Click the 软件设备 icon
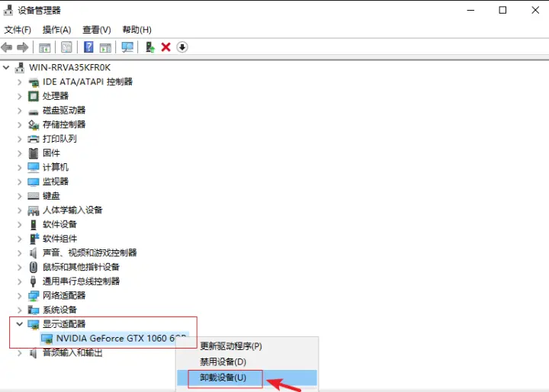Image resolution: width=549 pixels, height=392 pixels. point(34,224)
